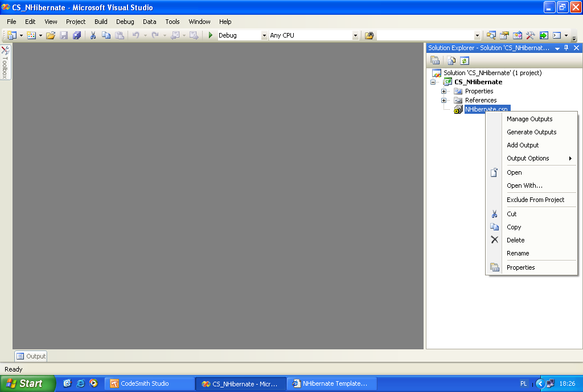Image resolution: width=583 pixels, height=392 pixels.
Task: Expand the References tree node
Action: 444,100
